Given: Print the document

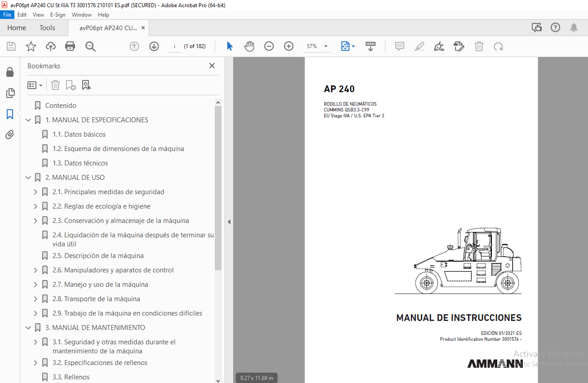Looking at the screenshot, I should (70, 46).
